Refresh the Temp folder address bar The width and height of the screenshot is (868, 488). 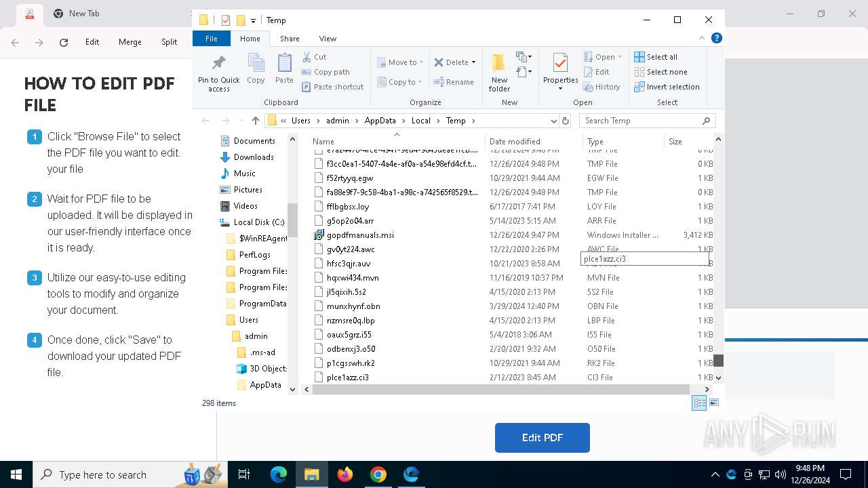(566, 121)
